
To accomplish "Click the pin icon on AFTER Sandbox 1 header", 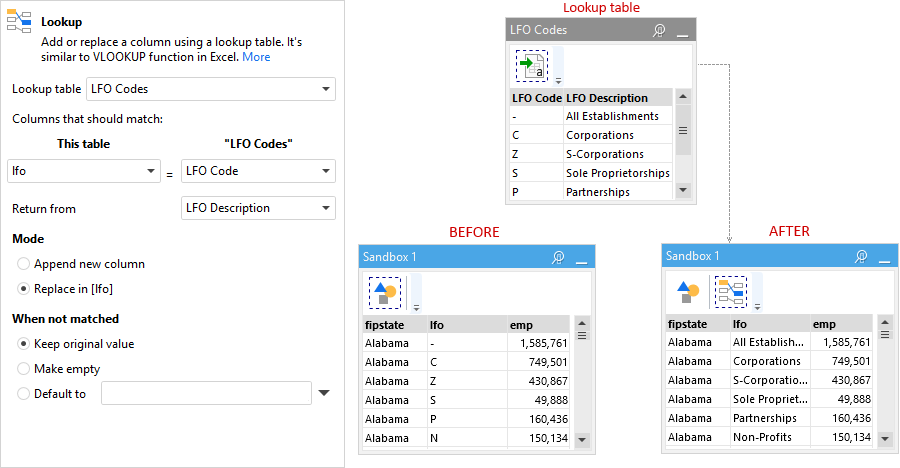I will coord(861,256).
